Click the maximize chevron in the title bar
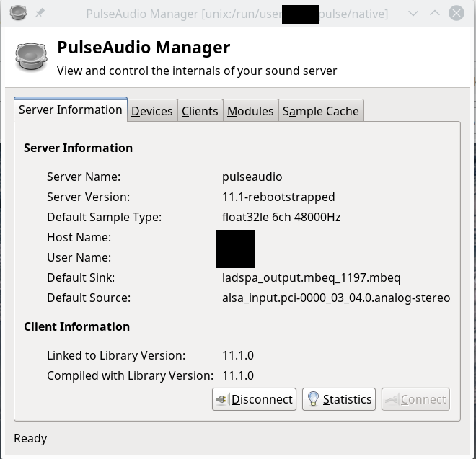 tap(435, 13)
